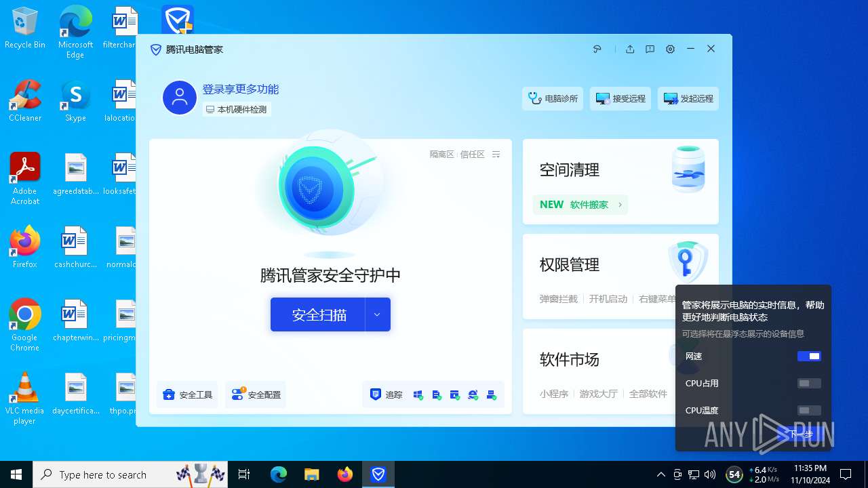Start 安全扫描 security scan
The width and height of the screenshot is (868, 488).
click(318, 314)
